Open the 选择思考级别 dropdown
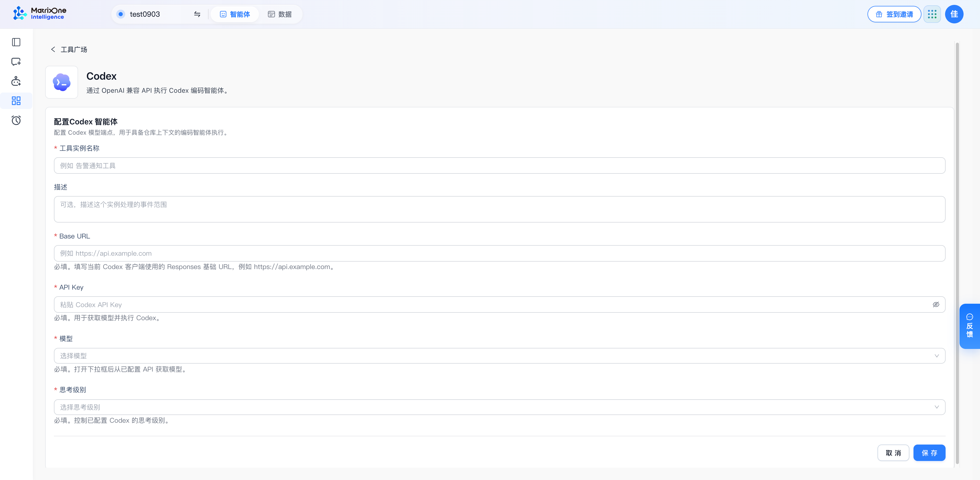This screenshot has width=980, height=480. pyautogui.click(x=500, y=407)
